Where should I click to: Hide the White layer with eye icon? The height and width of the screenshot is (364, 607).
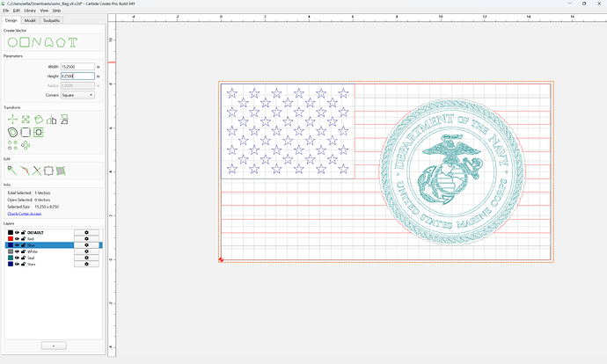pyautogui.click(x=17, y=251)
